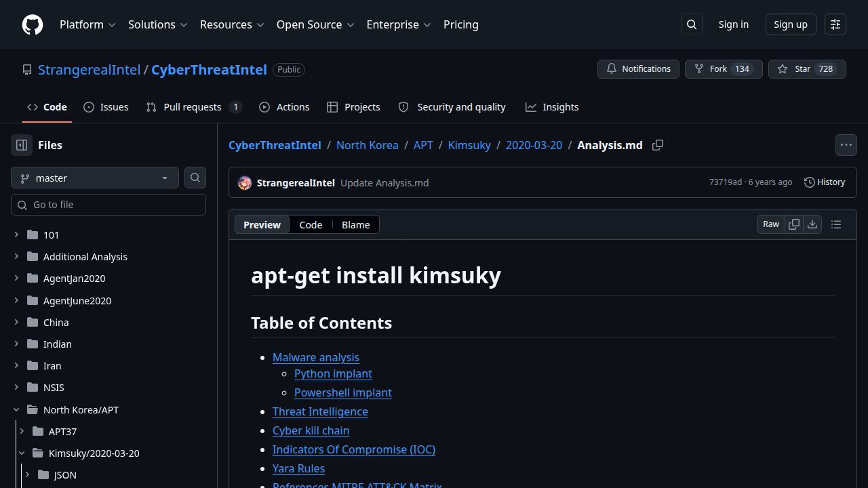Jump to Python implant section

point(333,373)
